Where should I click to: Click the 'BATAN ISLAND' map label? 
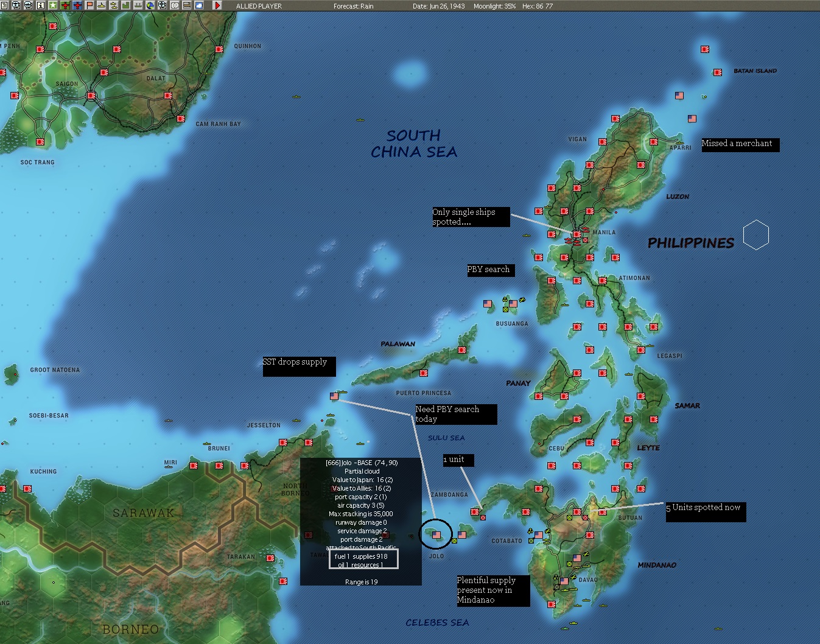[755, 71]
